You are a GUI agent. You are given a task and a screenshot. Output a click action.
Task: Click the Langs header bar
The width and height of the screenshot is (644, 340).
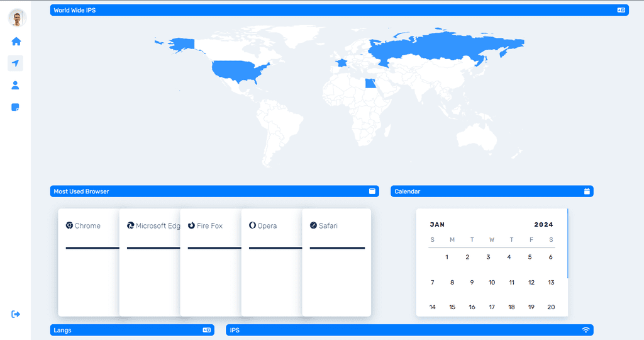(132, 330)
